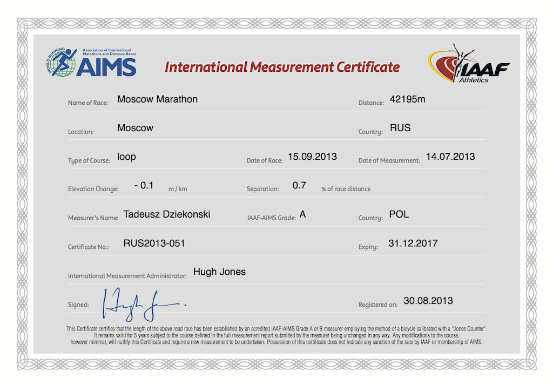Select the location value 'Moscow'
The width and height of the screenshot is (553, 392).
tap(136, 128)
